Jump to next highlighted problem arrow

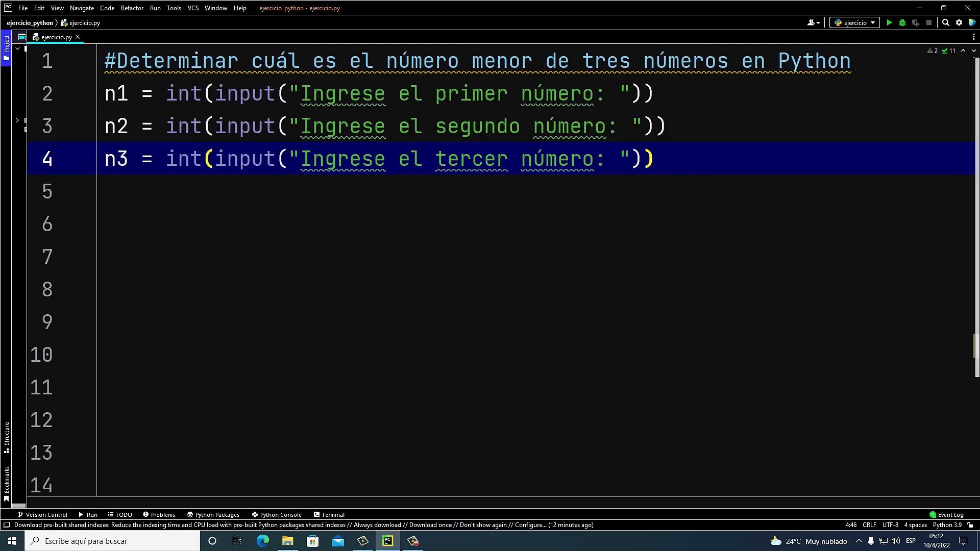click(x=973, y=51)
